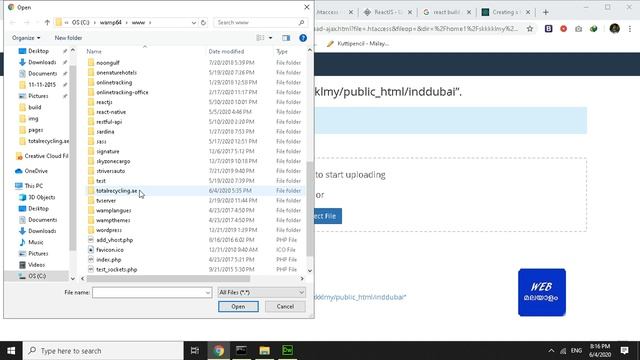
Task: Sort files by Name column header
Action: coord(94,51)
